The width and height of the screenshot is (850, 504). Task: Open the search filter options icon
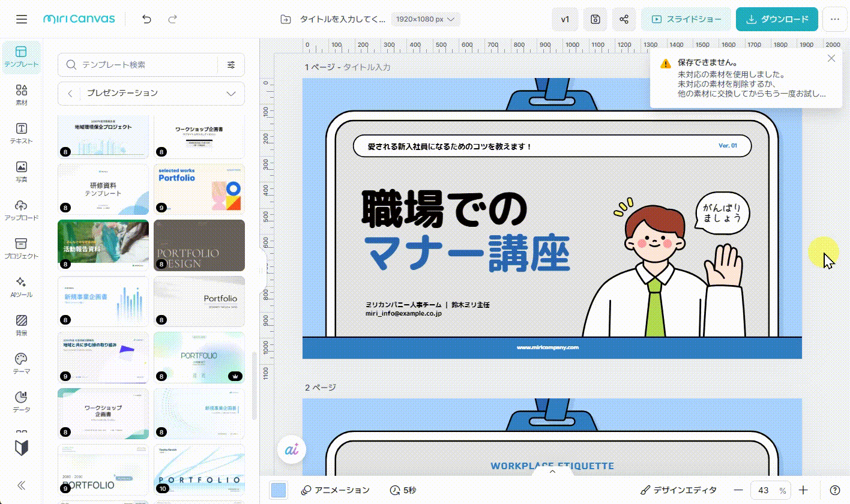click(x=231, y=65)
